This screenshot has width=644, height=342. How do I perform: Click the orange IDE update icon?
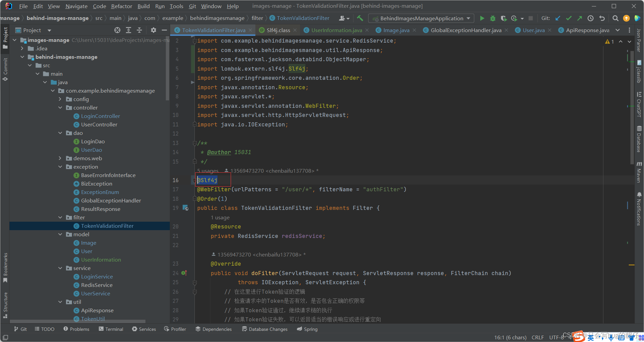(626, 18)
